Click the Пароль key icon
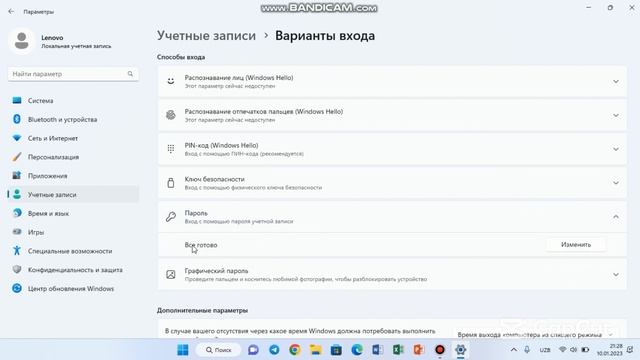The image size is (640, 360). coord(171,217)
